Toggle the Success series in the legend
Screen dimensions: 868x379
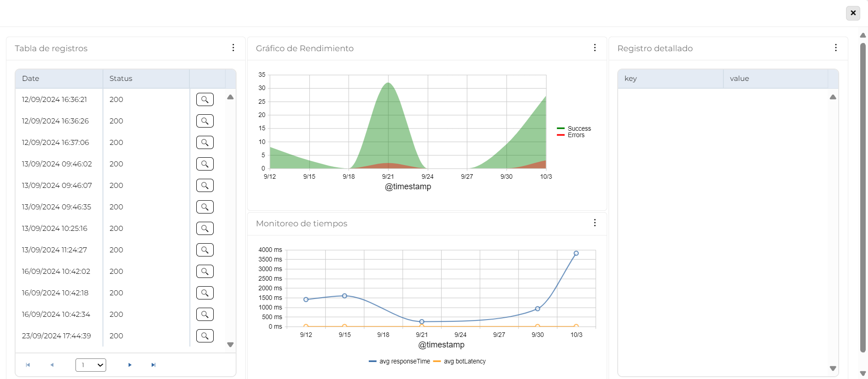tap(578, 128)
